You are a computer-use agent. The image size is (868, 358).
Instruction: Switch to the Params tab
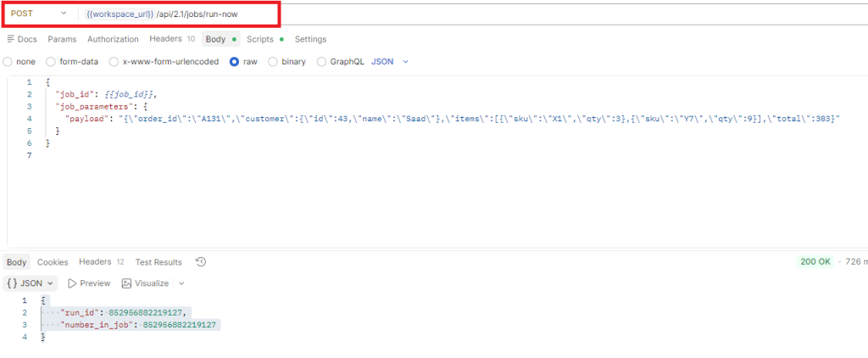(x=61, y=40)
